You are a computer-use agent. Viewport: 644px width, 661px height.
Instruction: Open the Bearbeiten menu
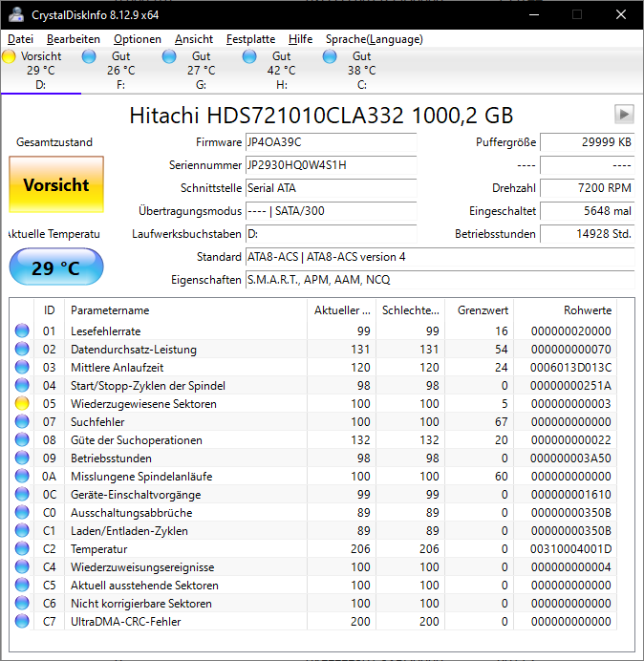[74, 39]
